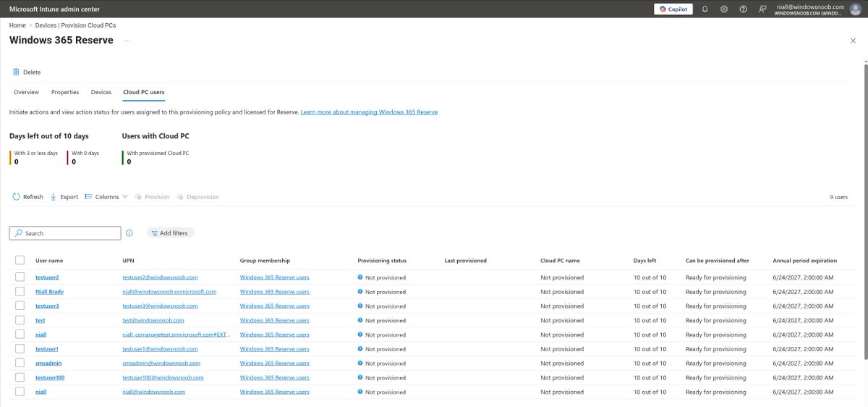This screenshot has height=407, width=868.
Task: Check the box for smsadmin row
Action: coord(20,363)
